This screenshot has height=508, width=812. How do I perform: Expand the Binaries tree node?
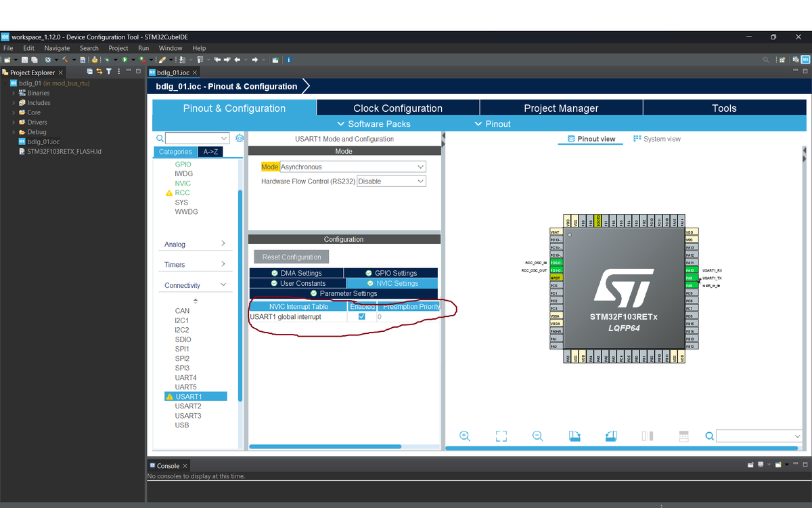click(x=14, y=93)
